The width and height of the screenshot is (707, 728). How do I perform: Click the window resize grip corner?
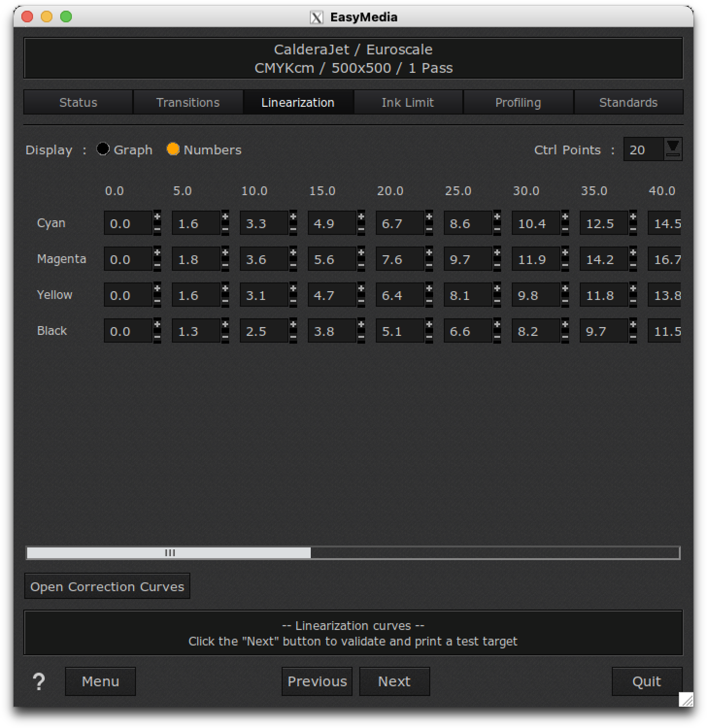[x=686, y=699]
